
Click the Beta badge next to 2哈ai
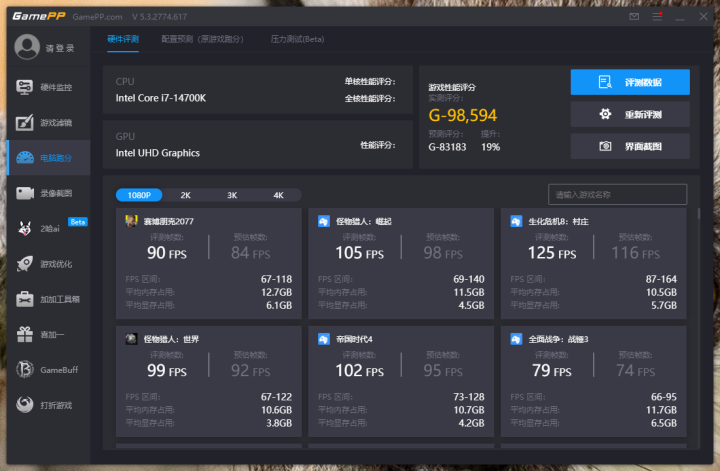click(x=78, y=222)
